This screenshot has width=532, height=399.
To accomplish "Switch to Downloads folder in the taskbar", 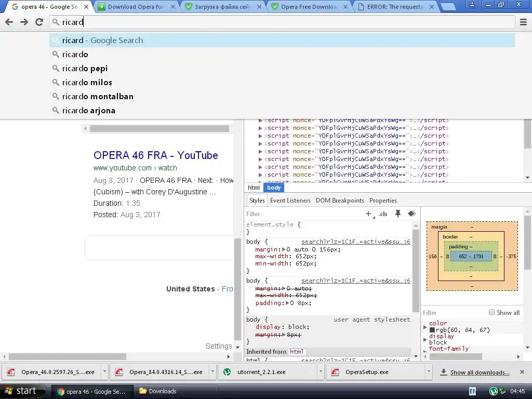I will pyautogui.click(x=175, y=392).
